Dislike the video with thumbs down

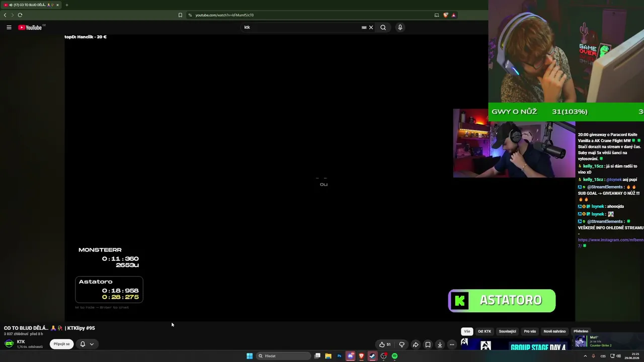click(x=401, y=344)
